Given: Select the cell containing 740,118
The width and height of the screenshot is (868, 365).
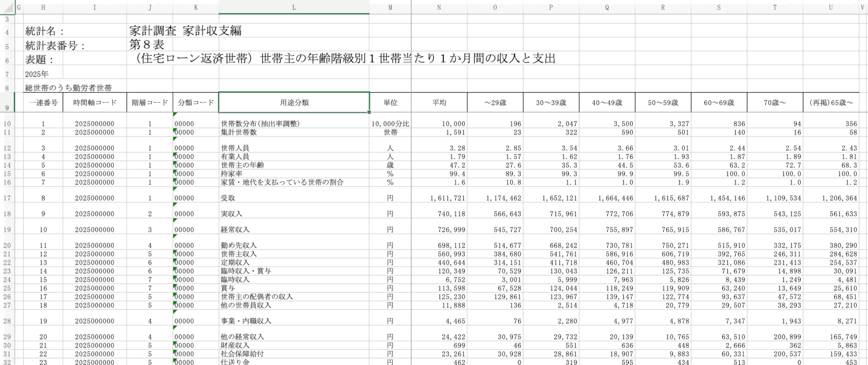Looking at the screenshot, I should [451, 214].
